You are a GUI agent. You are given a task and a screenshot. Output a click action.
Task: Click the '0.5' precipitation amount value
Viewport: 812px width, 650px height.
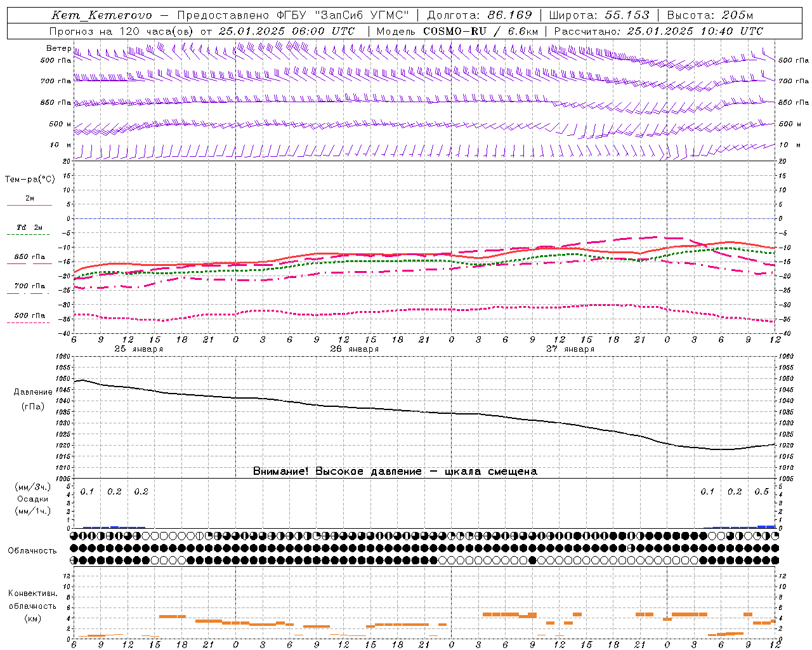[x=761, y=492]
